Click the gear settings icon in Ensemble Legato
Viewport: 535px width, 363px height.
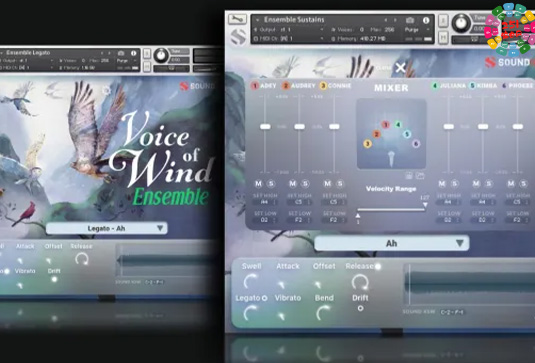coord(106,90)
